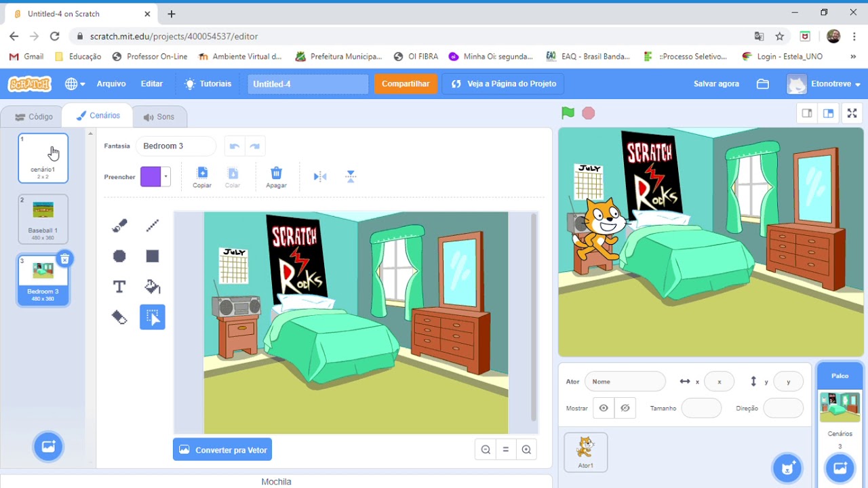
Task: Click Converter pra Vetor button
Action: click(x=222, y=450)
